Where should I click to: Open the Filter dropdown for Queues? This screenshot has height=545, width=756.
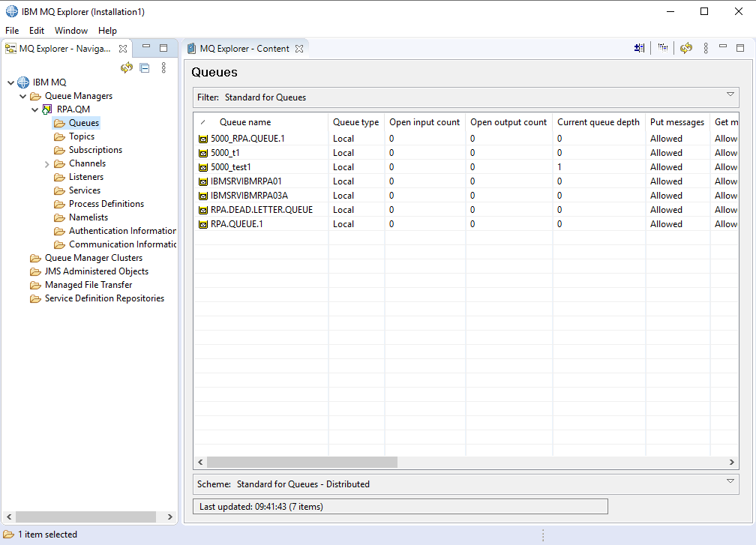tap(730, 97)
